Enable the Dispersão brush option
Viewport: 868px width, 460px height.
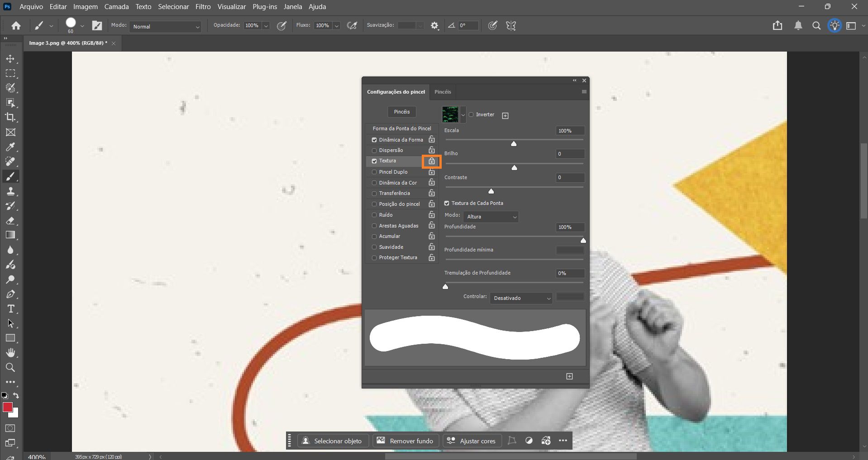374,150
